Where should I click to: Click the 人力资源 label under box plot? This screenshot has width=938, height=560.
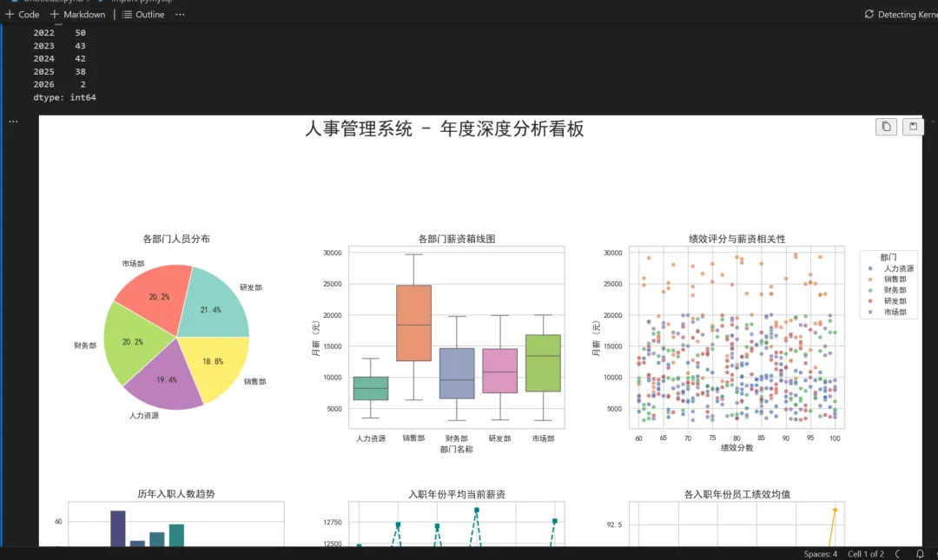pos(371,438)
